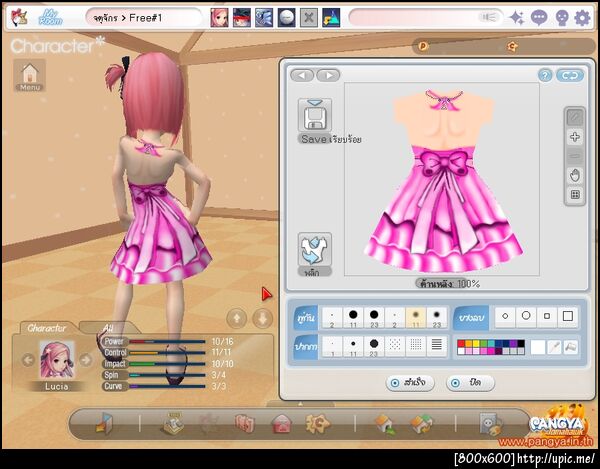The image size is (600, 469).
Task: Open the settings gear in top bar
Action: click(582, 18)
